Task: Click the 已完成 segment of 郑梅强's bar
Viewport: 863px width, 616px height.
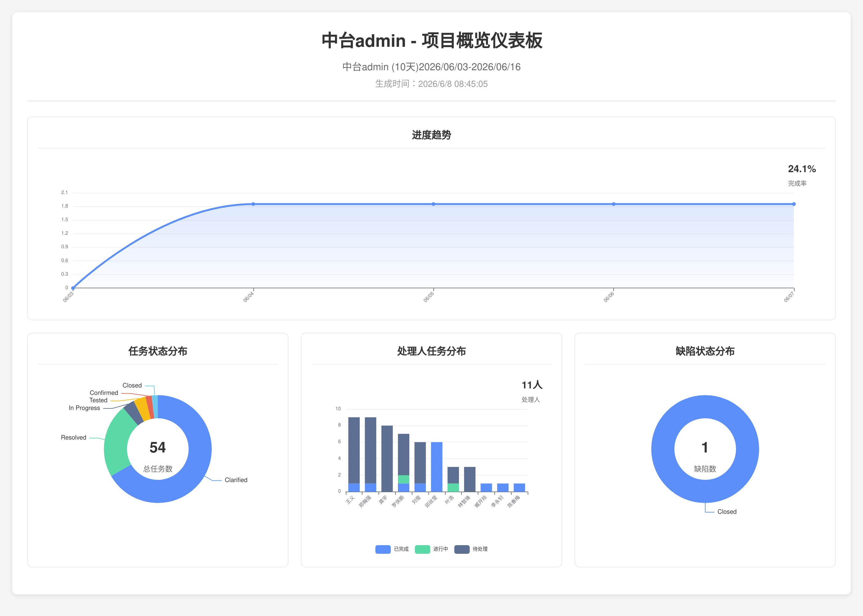Action: tap(370, 488)
